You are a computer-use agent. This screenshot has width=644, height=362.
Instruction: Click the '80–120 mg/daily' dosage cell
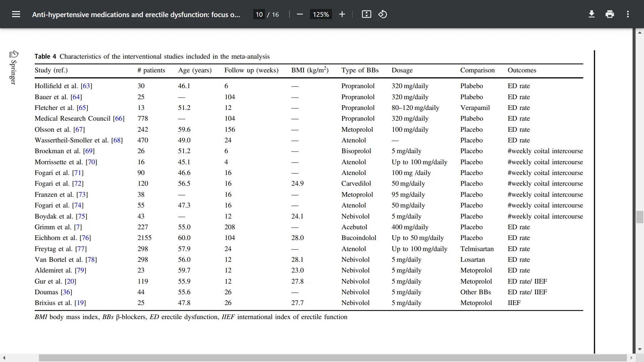click(x=415, y=108)
